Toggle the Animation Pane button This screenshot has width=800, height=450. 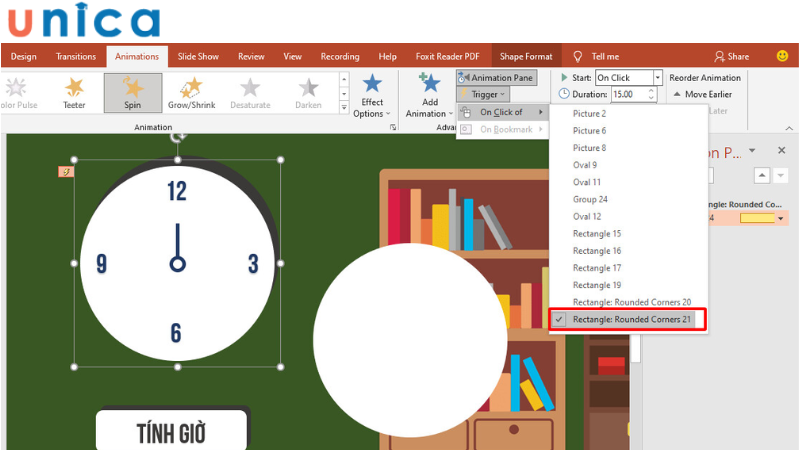496,77
